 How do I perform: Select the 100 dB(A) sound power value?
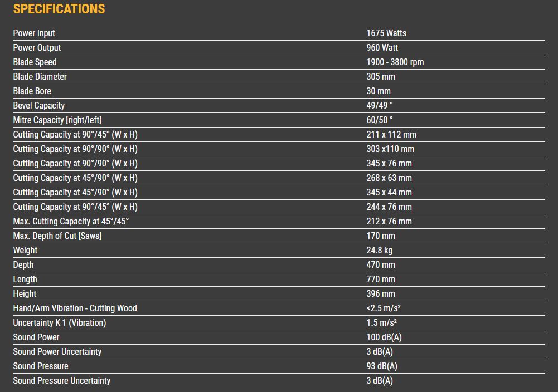384,337
